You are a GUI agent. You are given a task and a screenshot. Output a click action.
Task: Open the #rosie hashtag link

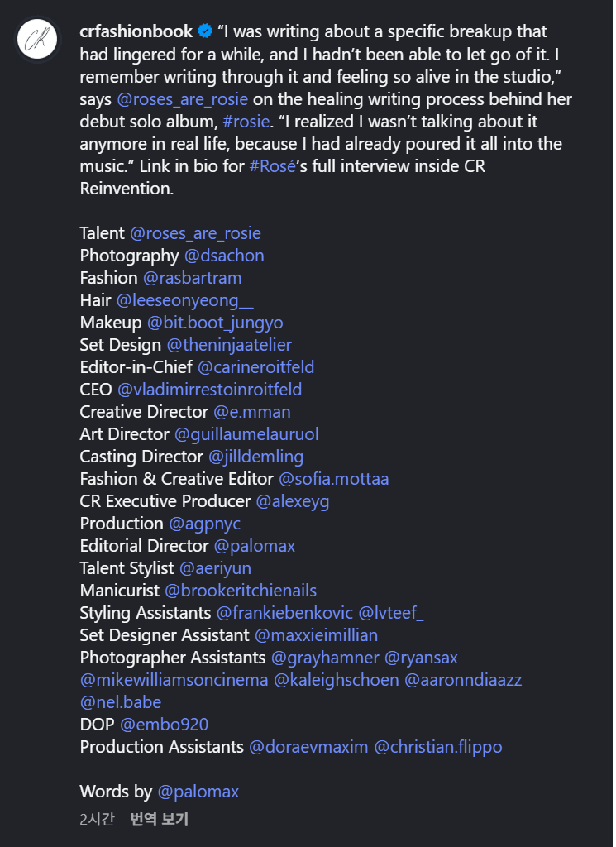[246, 122]
